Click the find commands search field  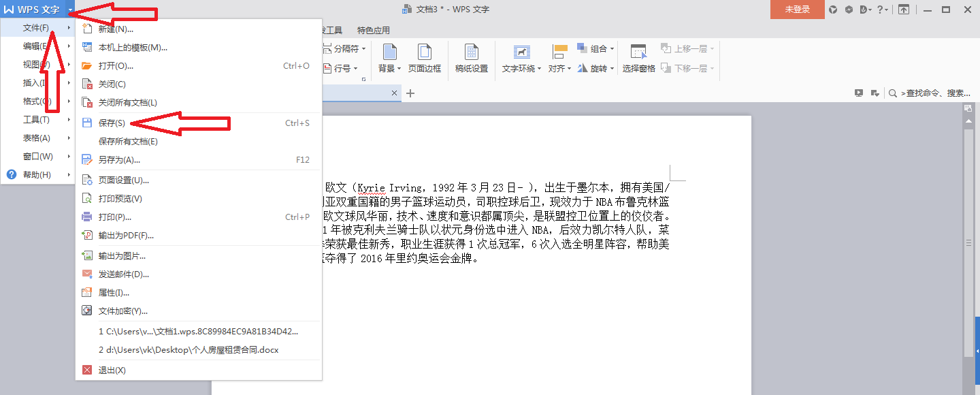tap(936, 93)
